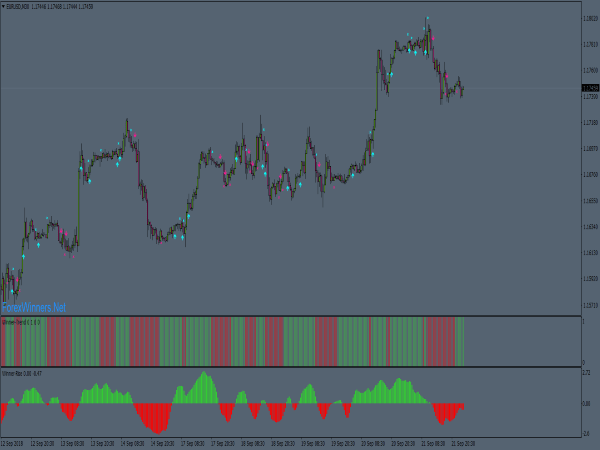Viewport: 600px width, 450px height.
Task: Click the -2.4 oscillator scale value
Action: [586, 434]
